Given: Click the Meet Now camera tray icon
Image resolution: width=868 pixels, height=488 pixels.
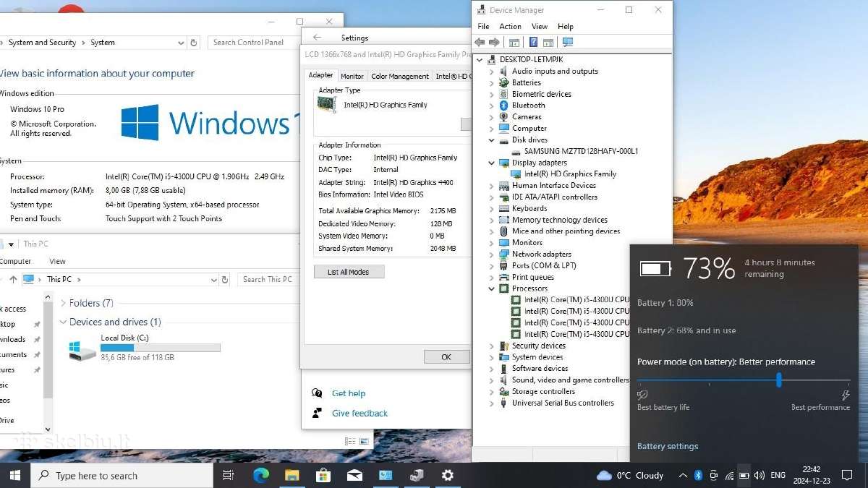Looking at the screenshot, I should click(713, 475).
